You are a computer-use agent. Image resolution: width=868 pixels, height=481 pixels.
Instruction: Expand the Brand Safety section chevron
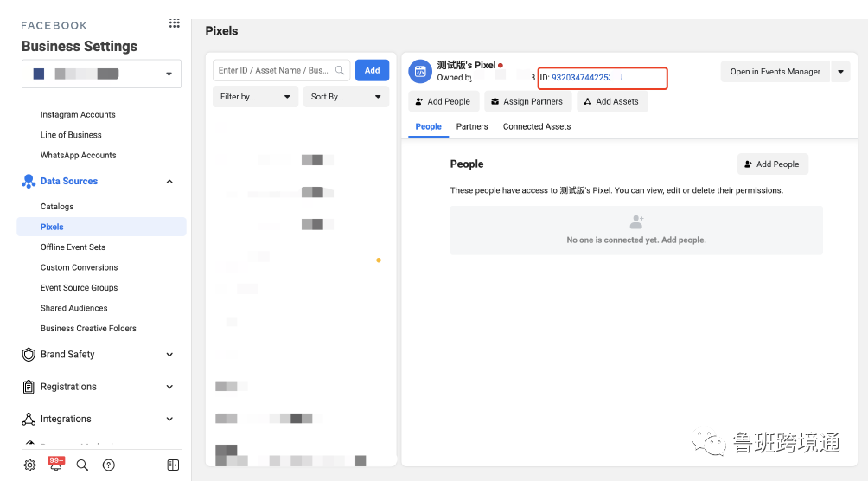[170, 355]
